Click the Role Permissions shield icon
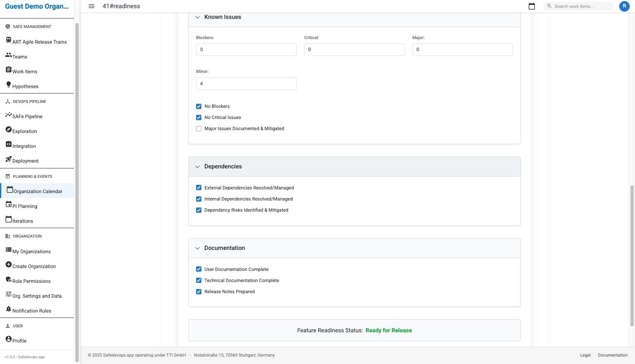 click(9, 279)
